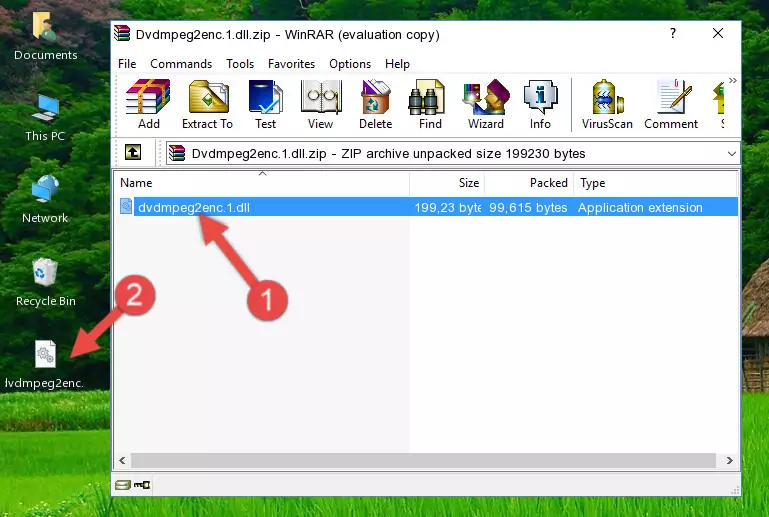Click the Extract To toolbar icon

(208, 104)
